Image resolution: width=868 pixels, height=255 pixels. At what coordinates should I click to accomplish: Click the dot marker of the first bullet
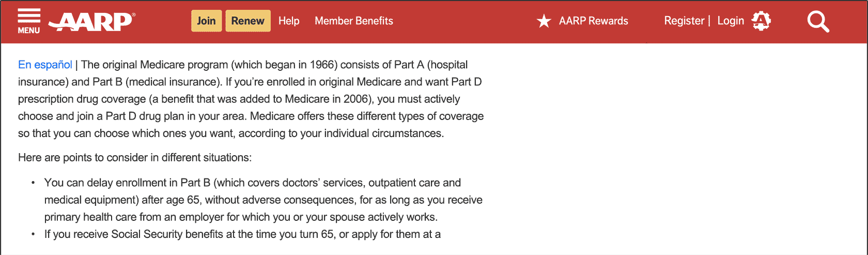pyautogui.click(x=34, y=183)
